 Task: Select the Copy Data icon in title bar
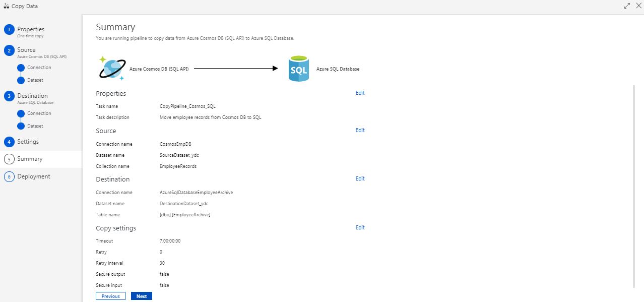[x=7, y=6]
